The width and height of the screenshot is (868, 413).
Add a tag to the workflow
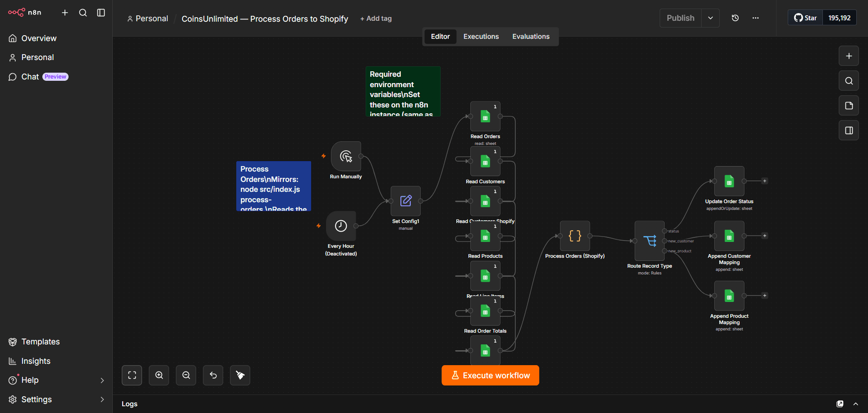pyautogui.click(x=376, y=19)
